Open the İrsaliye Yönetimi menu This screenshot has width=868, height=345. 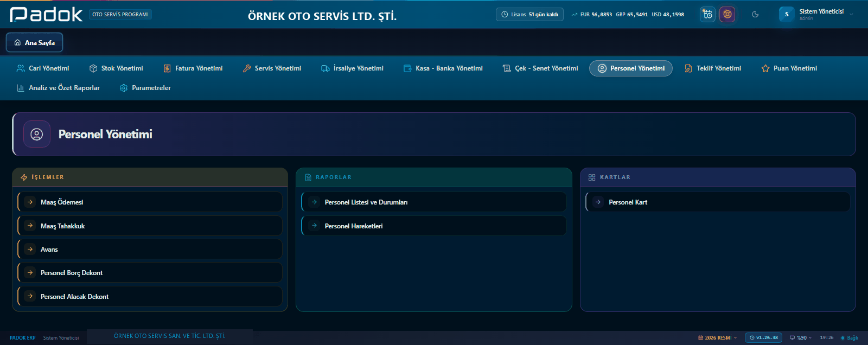pos(352,68)
